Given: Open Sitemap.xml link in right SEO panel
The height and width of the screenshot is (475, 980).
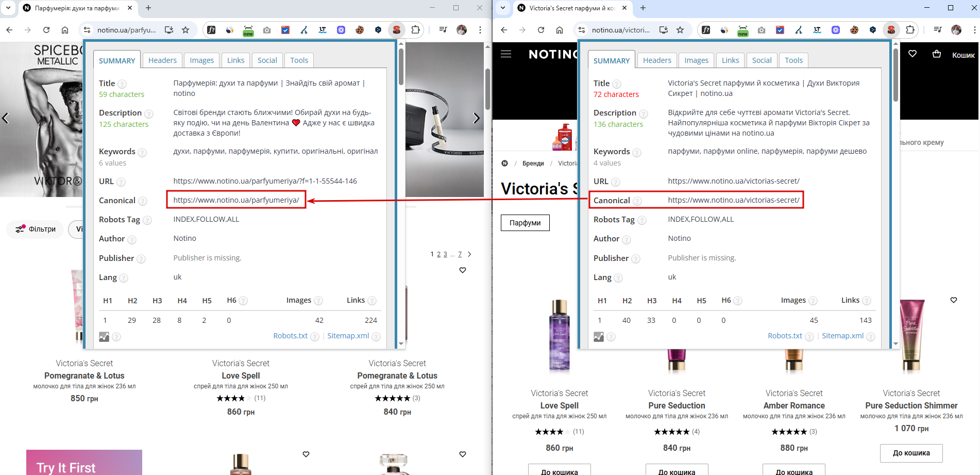Looking at the screenshot, I should click(x=842, y=336).
